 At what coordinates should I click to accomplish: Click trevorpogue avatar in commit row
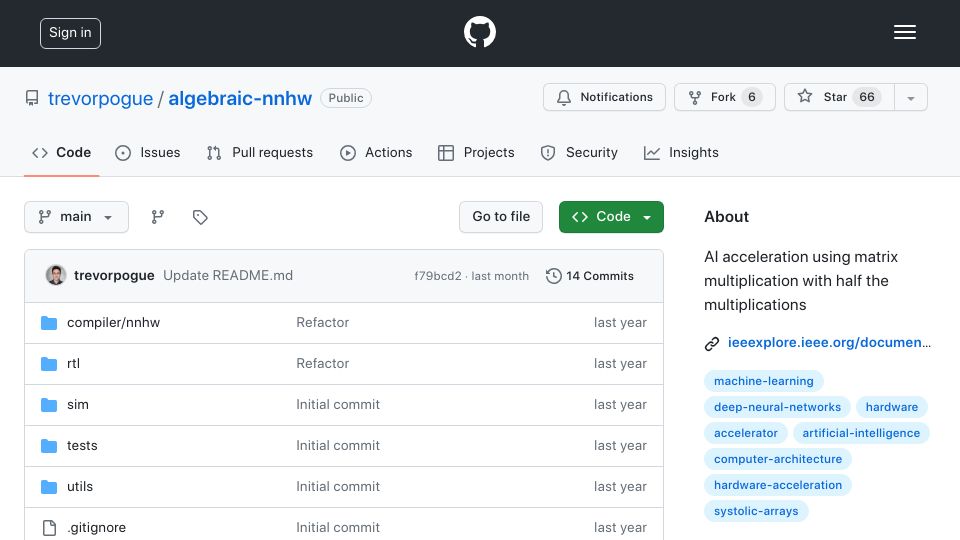pos(56,276)
